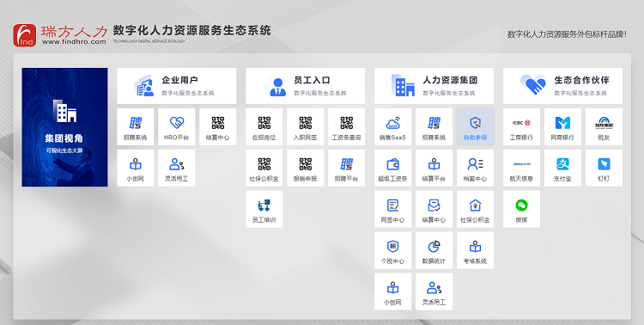Open the 结算平台 tile
The height and width of the screenshot is (325, 644).
tap(434, 168)
